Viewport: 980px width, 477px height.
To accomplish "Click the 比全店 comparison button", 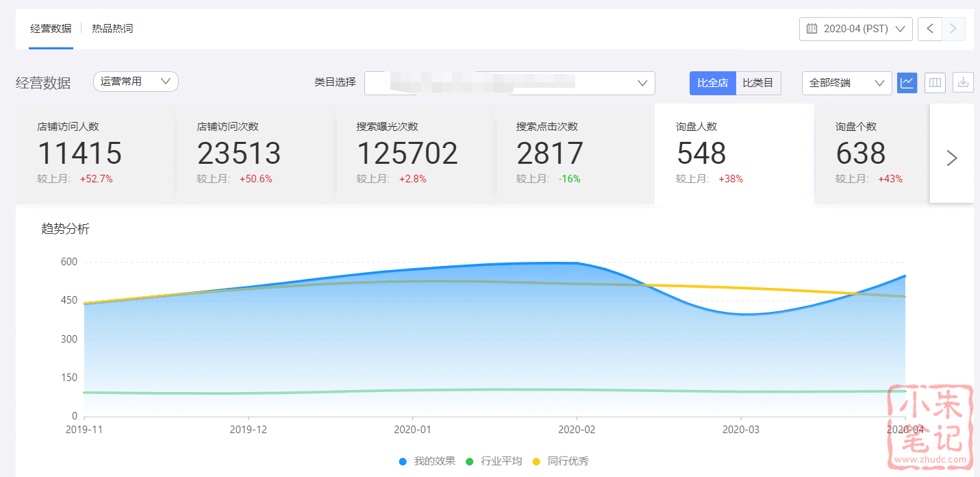I will coord(712,83).
